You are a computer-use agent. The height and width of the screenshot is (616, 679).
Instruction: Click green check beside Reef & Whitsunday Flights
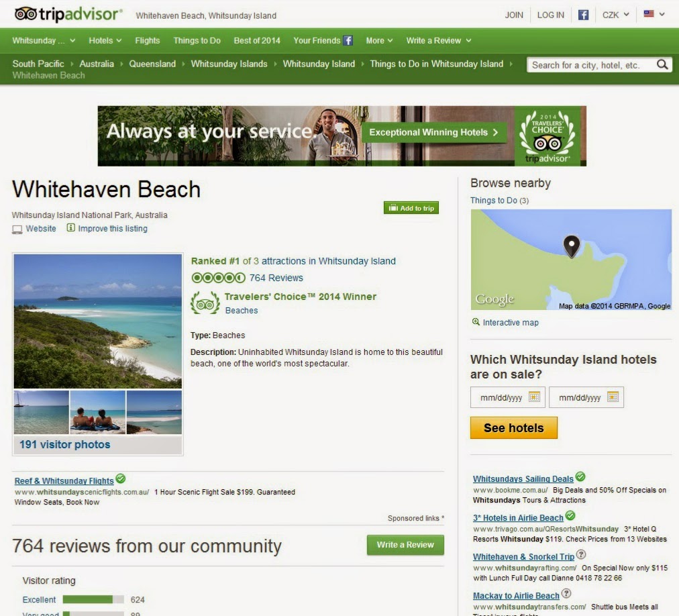(121, 478)
